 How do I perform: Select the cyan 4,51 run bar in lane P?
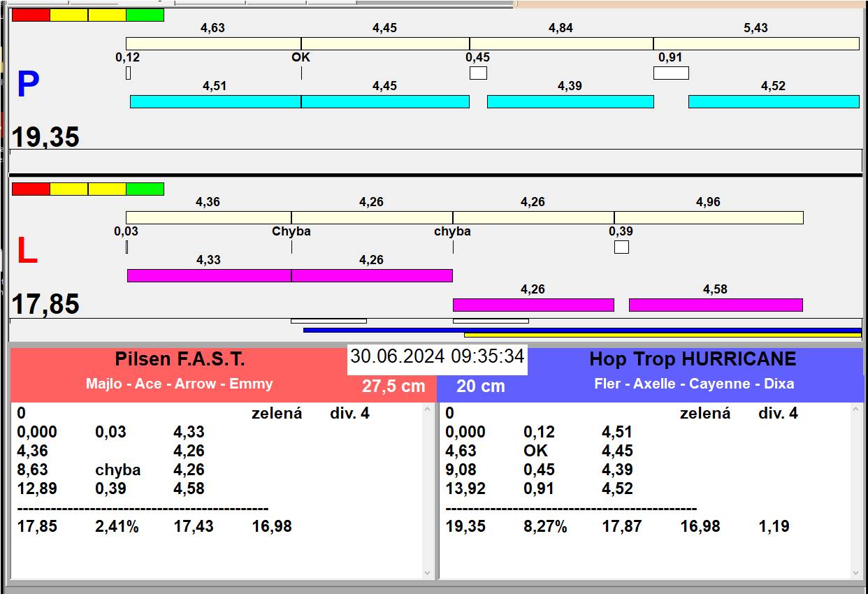[x=215, y=101]
